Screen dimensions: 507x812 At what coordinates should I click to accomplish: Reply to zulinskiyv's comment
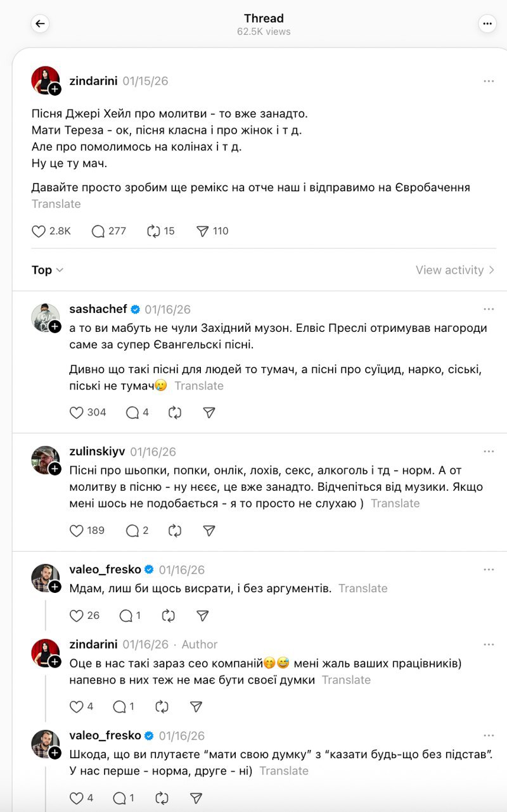(x=132, y=530)
